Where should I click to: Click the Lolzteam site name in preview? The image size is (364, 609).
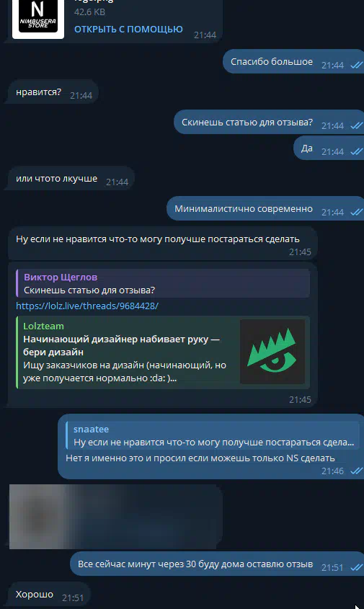43,326
